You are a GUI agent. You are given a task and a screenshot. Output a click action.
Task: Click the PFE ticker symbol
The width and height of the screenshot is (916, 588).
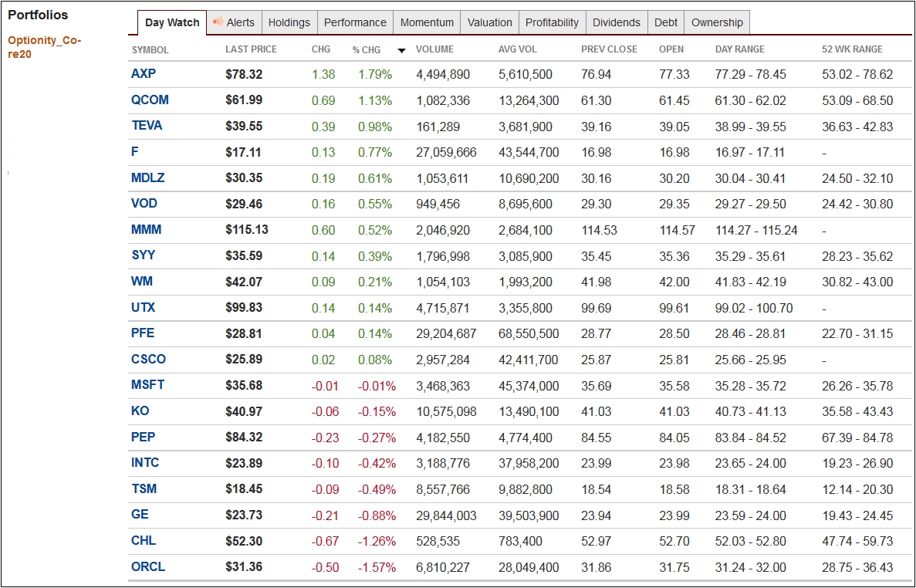click(143, 333)
